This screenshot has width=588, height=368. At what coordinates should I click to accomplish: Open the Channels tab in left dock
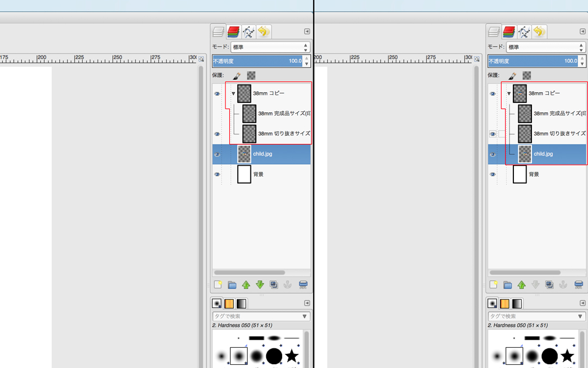pos(234,32)
